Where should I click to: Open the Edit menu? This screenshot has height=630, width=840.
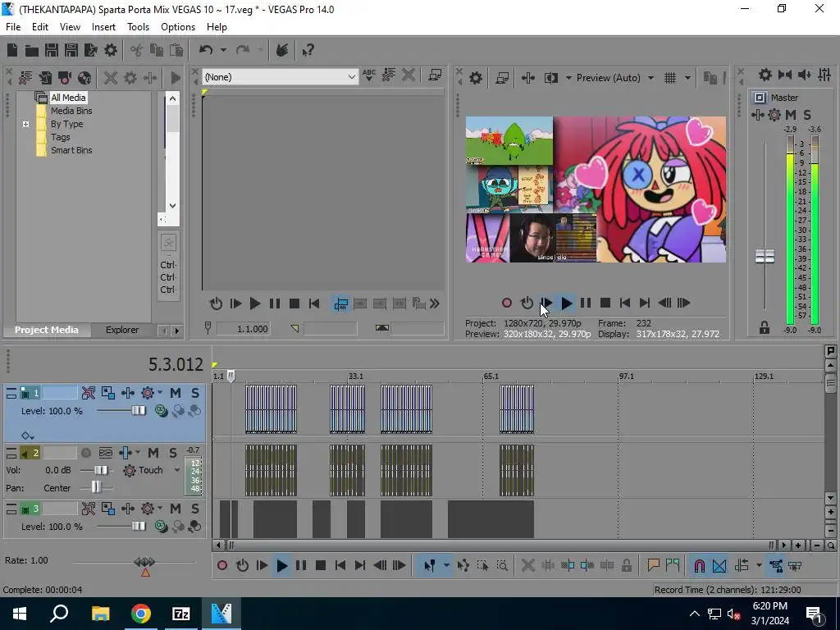(40, 27)
